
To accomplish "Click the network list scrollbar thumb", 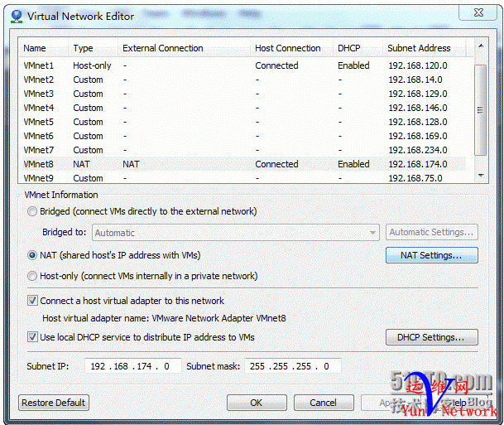I will click(x=481, y=110).
